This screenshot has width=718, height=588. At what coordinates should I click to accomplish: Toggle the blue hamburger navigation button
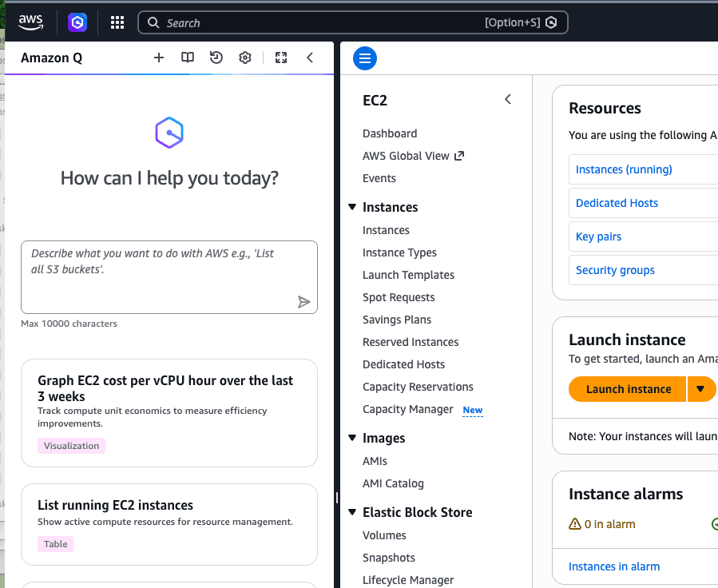click(365, 58)
